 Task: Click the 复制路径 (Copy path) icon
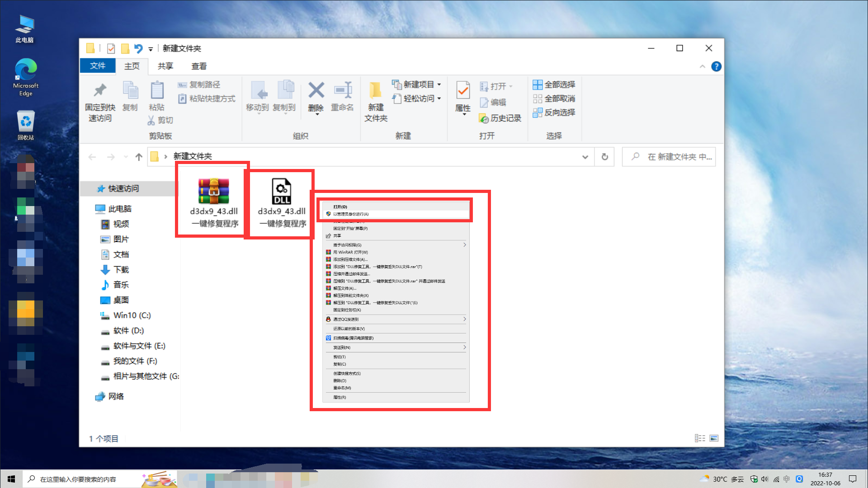coord(199,84)
